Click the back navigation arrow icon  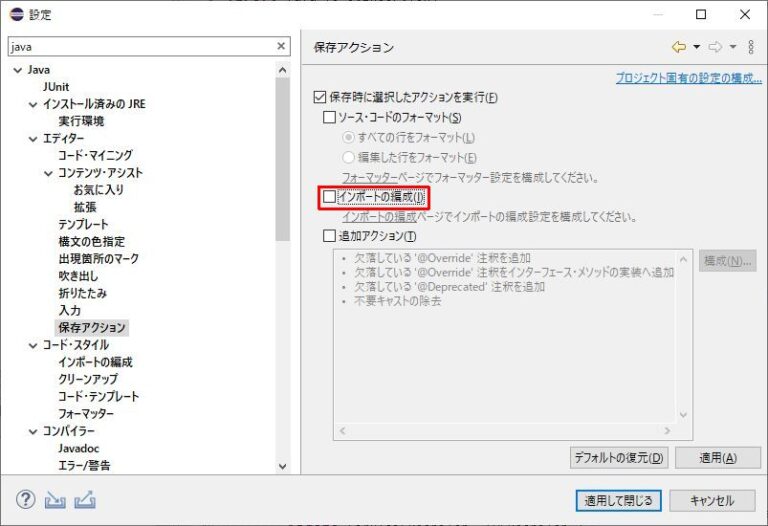[x=679, y=47]
